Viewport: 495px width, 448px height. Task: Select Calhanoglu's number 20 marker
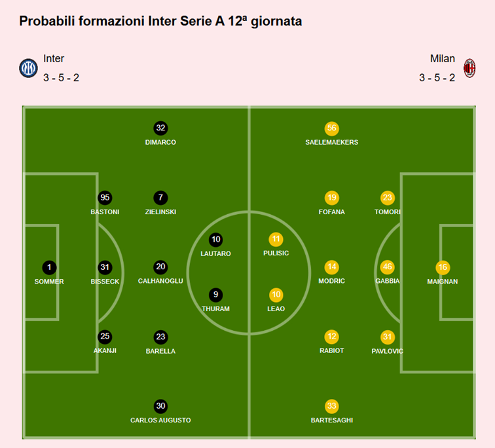pyautogui.click(x=160, y=267)
